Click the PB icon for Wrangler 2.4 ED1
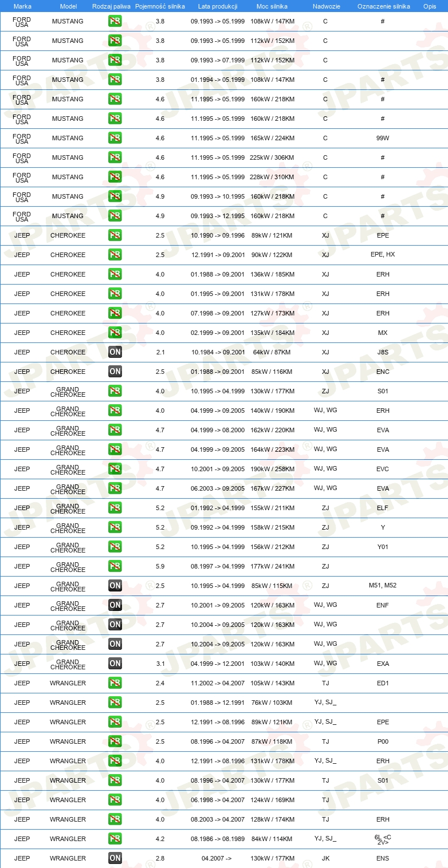The image size is (448, 868). click(115, 683)
